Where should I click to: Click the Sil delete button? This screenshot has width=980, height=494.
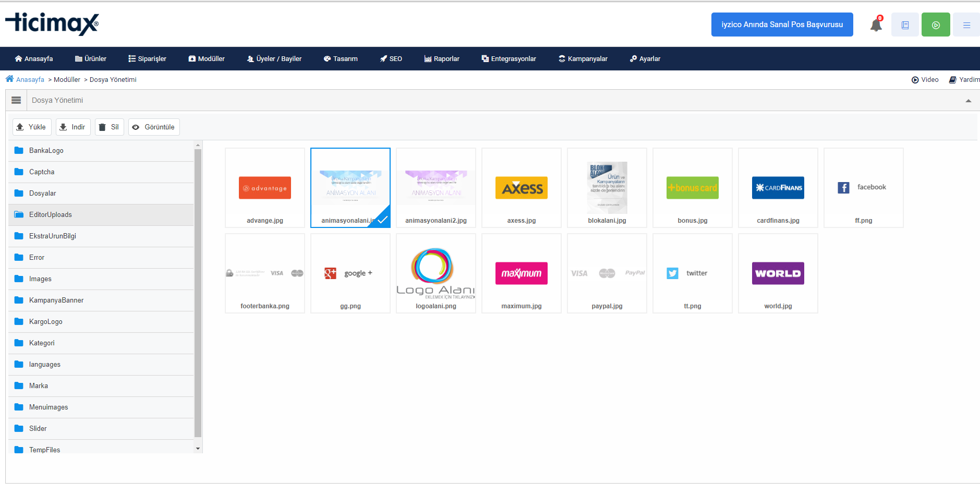[x=110, y=127]
